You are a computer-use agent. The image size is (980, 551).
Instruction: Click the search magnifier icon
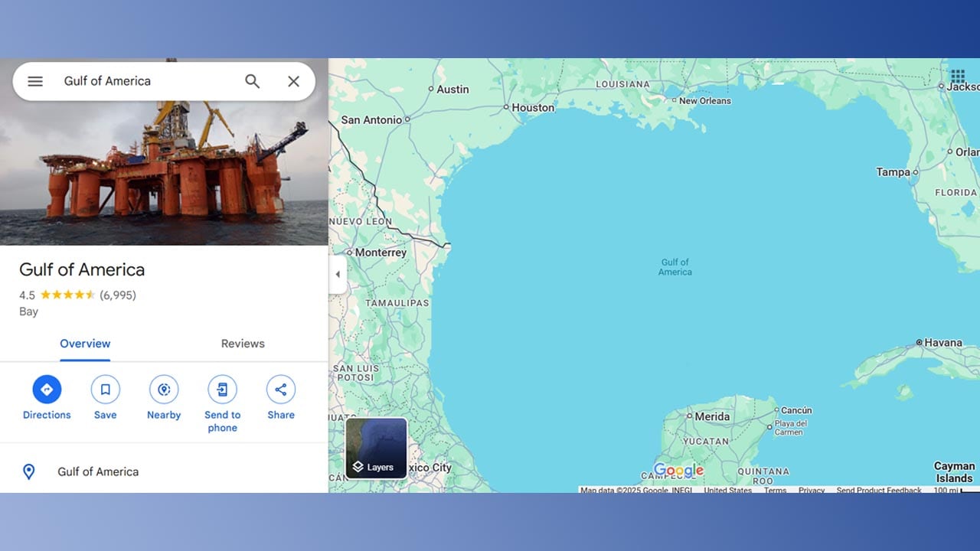click(252, 80)
